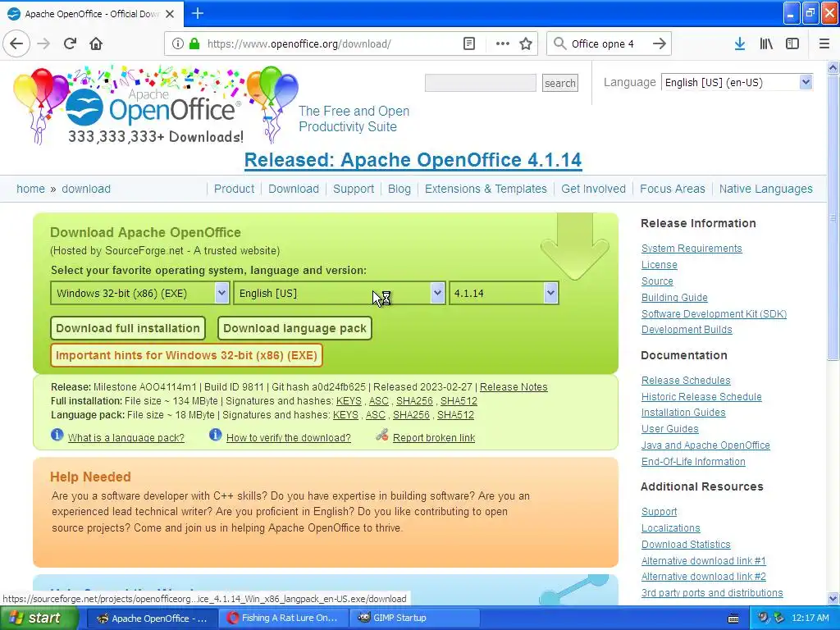This screenshot has height=630, width=840.
Task: Open Alternative download link #1
Action: 703,561
